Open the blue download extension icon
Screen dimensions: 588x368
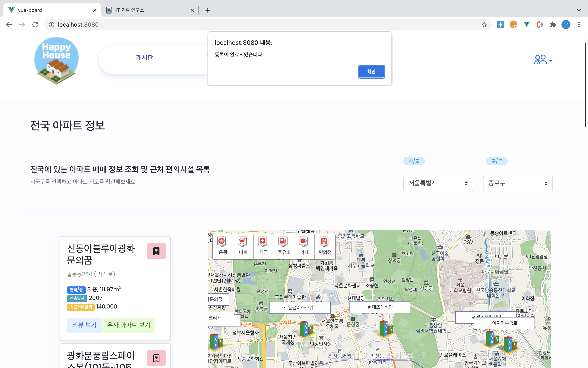[501, 25]
